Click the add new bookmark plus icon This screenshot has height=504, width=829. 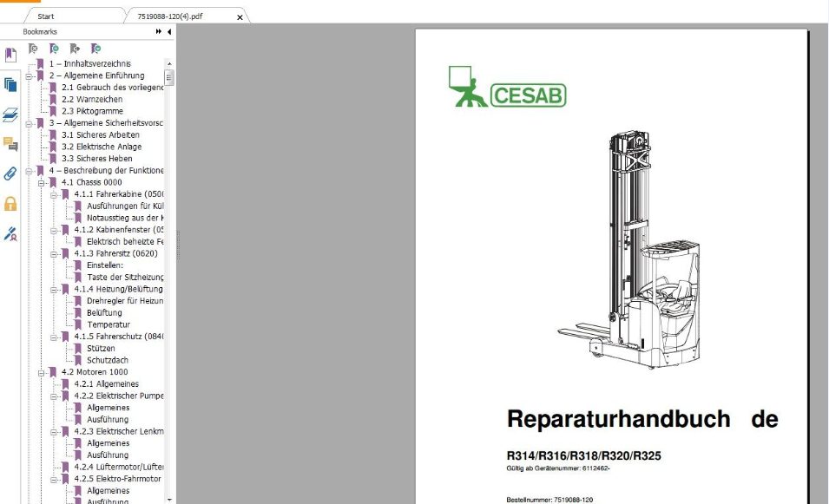(x=54, y=49)
